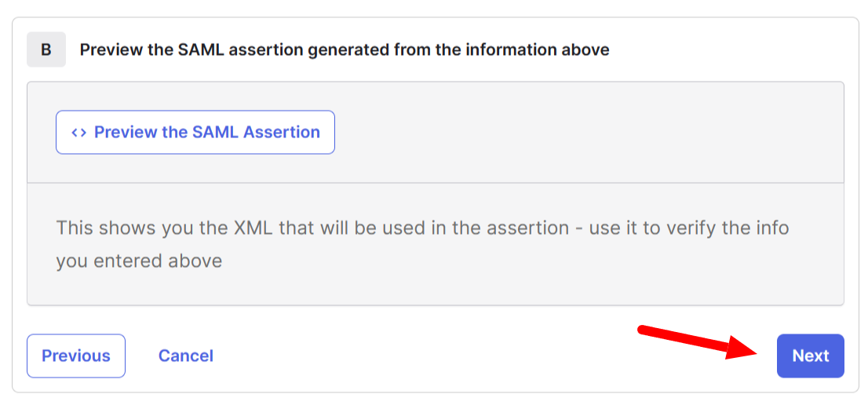Viewport: 868px width, 405px height.
Task: Click the gray preview panel background
Action: click(x=589, y=132)
